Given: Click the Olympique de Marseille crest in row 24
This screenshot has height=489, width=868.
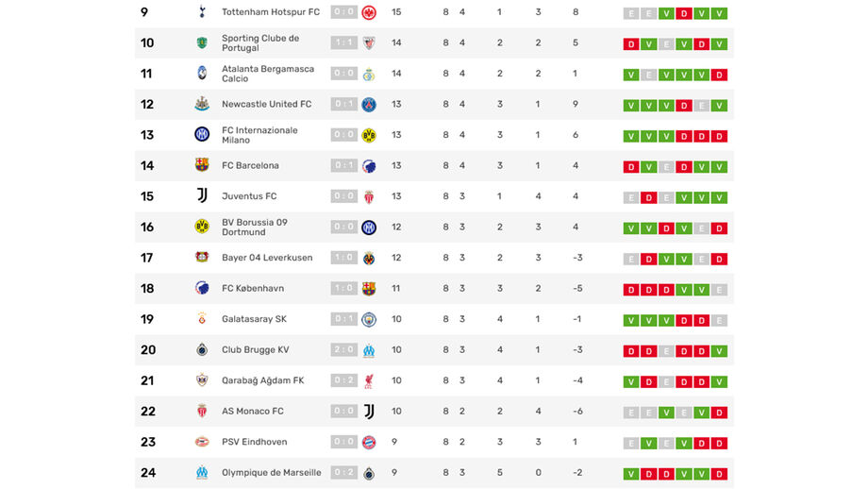Looking at the screenshot, I should 202,472.
